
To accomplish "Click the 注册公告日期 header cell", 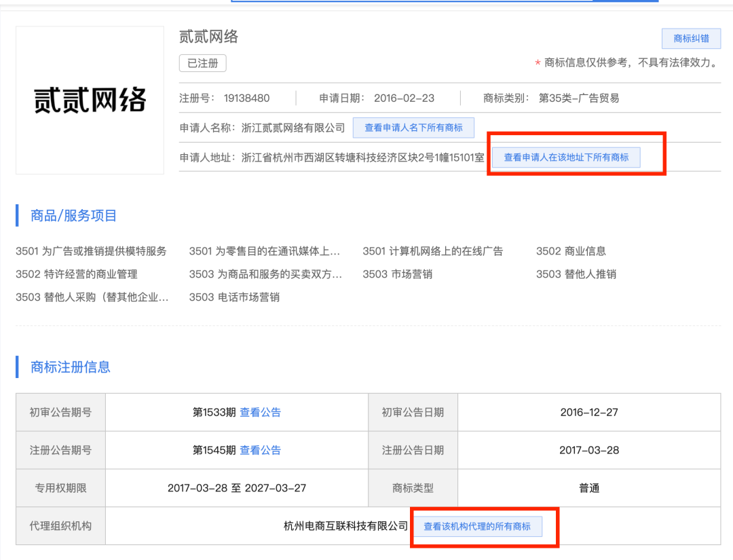I will (413, 450).
